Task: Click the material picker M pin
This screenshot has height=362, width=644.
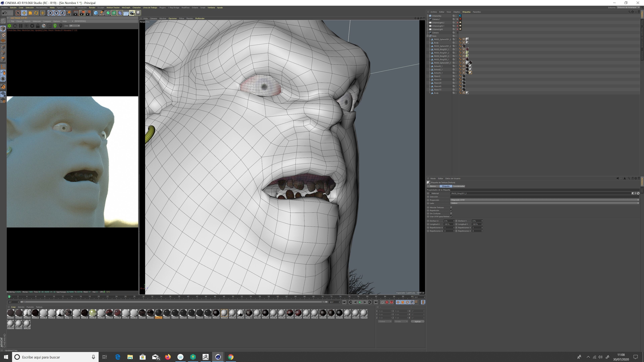Action: click(61, 26)
